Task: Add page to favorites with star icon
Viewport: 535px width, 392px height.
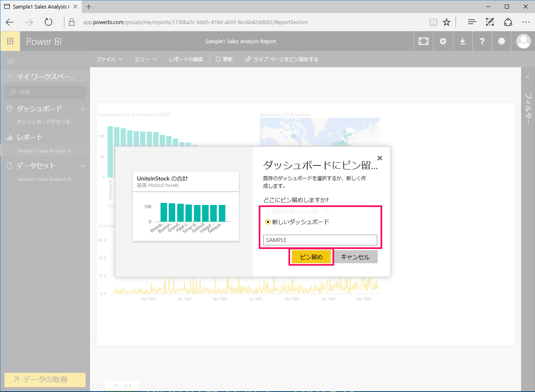Action: tap(447, 22)
